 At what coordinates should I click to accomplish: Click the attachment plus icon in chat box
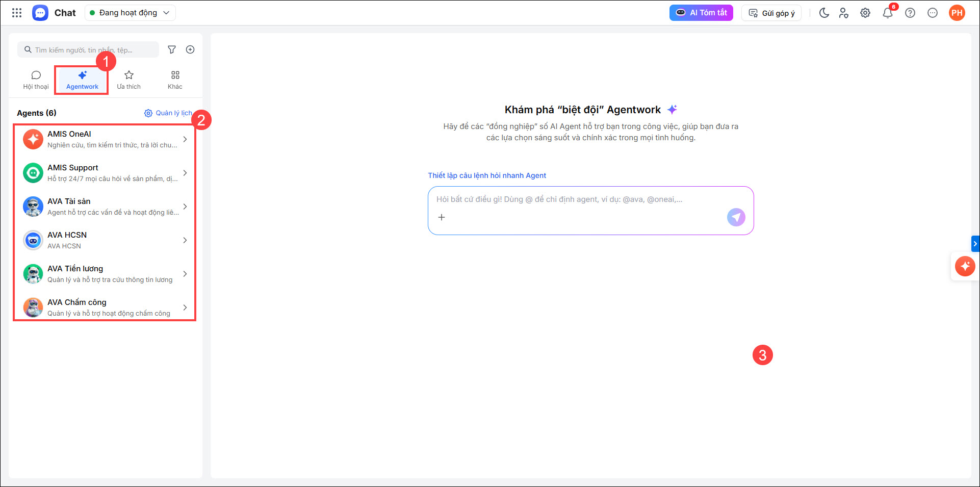click(x=442, y=217)
